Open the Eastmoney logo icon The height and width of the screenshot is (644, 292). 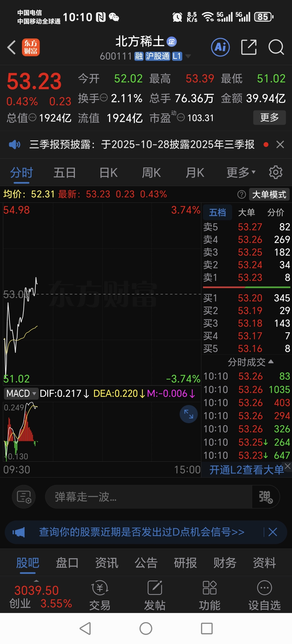pos(31,47)
